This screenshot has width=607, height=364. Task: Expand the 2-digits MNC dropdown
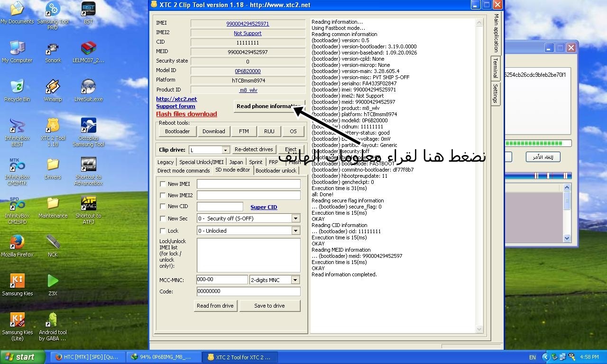[295, 280]
